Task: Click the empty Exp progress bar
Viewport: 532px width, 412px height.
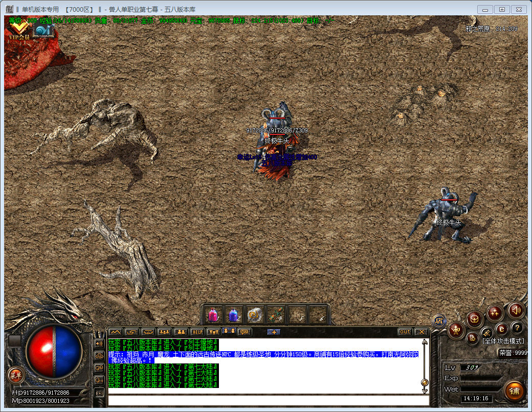Action: click(x=481, y=378)
